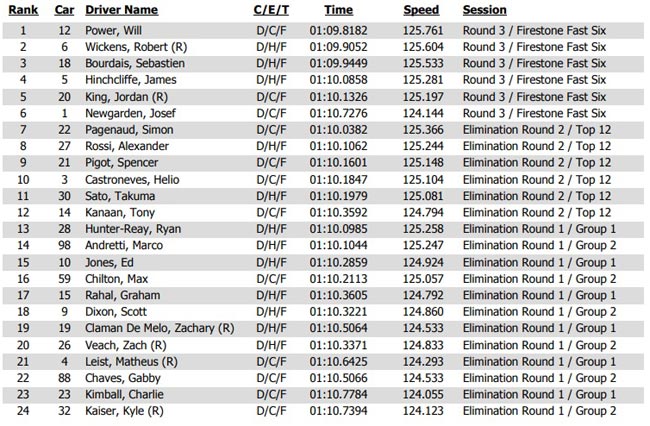Click Dixon, Scott driver name
Image resolution: width=650 pixels, height=426 pixels.
click(x=116, y=312)
